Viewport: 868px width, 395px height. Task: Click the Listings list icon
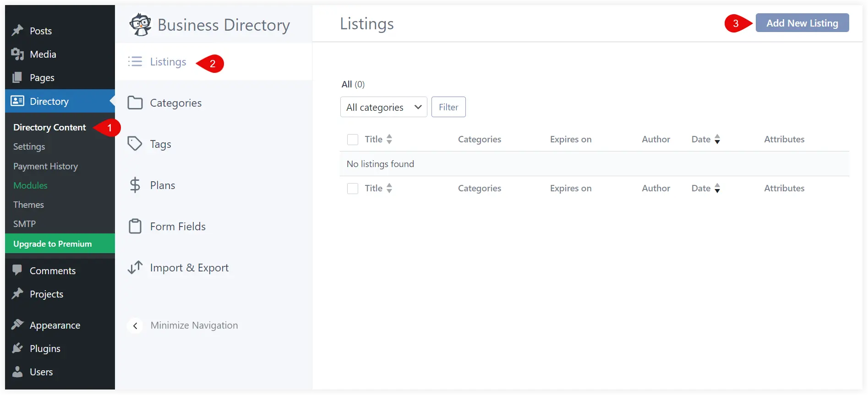135,61
